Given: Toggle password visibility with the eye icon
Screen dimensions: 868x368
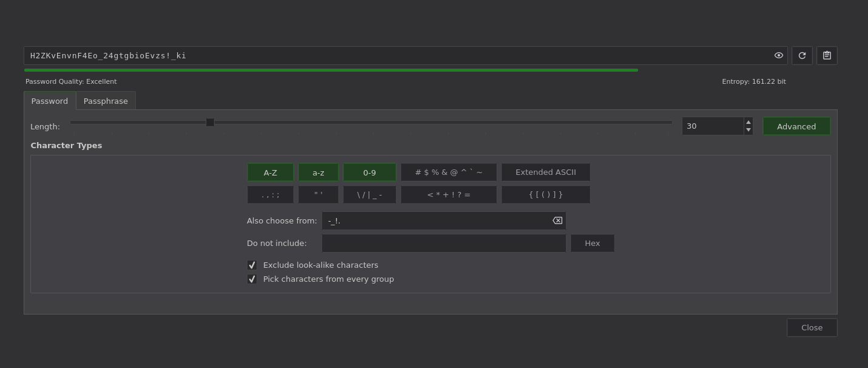Looking at the screenshot, I should click(778, 55).
